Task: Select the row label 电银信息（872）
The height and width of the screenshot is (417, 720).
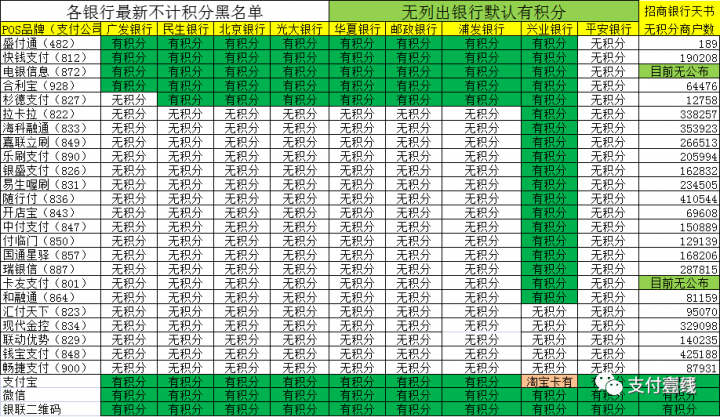Action: [51, 72]
